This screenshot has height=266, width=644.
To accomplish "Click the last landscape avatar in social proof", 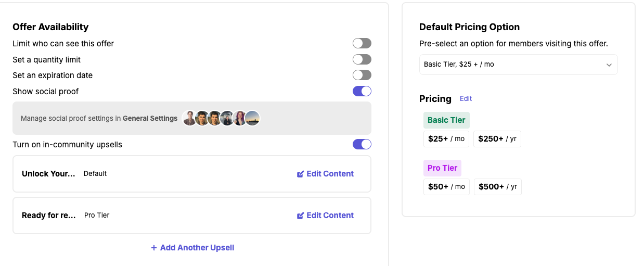I will 252,118.
